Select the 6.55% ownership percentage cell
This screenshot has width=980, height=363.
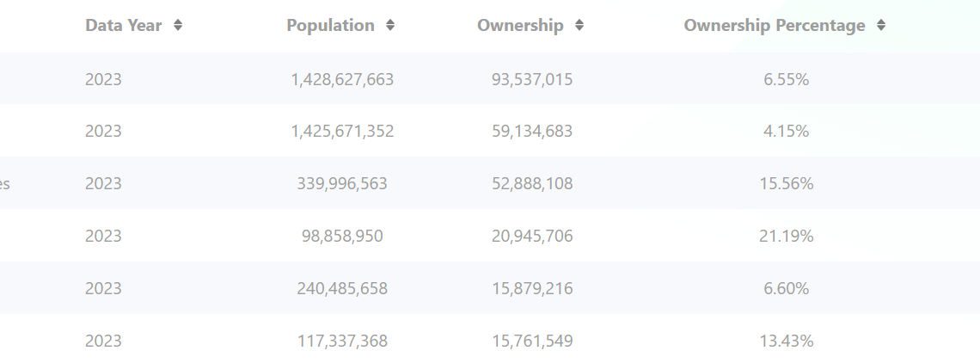click(x=787, y=79)
